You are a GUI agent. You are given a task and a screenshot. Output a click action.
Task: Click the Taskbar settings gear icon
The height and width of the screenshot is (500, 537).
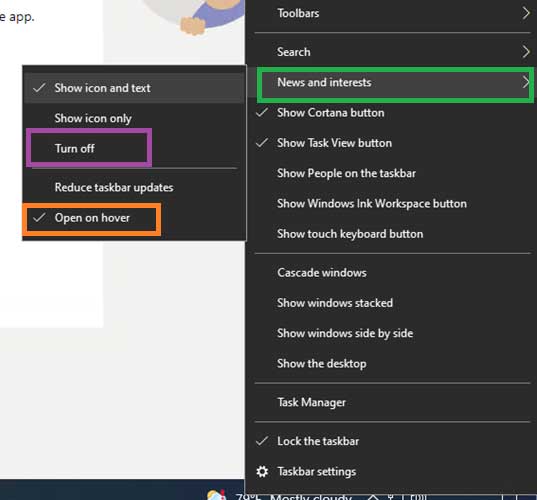[x=262, y=472]
